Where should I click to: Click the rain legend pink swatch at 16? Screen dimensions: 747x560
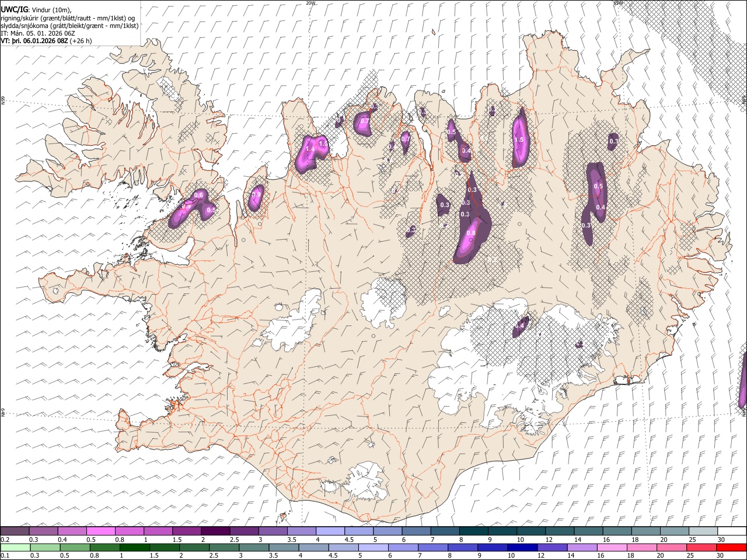(x=612, y=547)
